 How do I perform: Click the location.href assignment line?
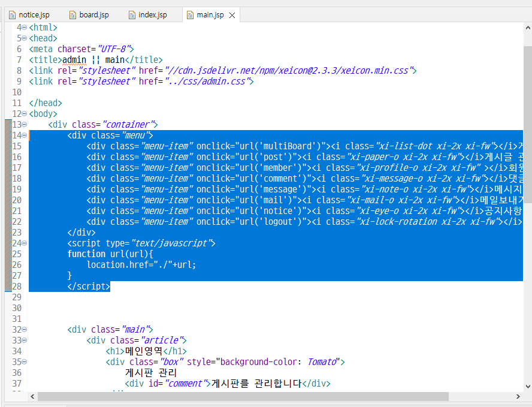(x=141, y=265)
